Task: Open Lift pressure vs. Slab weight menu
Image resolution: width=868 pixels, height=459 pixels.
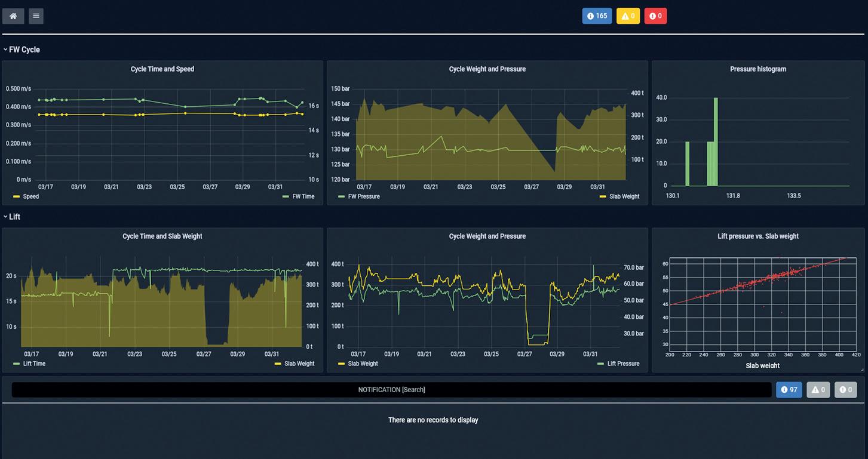Action: click(x=758, y=236)
